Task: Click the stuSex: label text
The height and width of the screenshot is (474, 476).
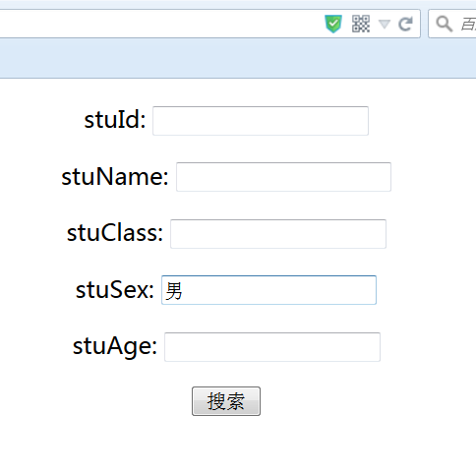Action: pyautogui.click(x=115, y=290)
